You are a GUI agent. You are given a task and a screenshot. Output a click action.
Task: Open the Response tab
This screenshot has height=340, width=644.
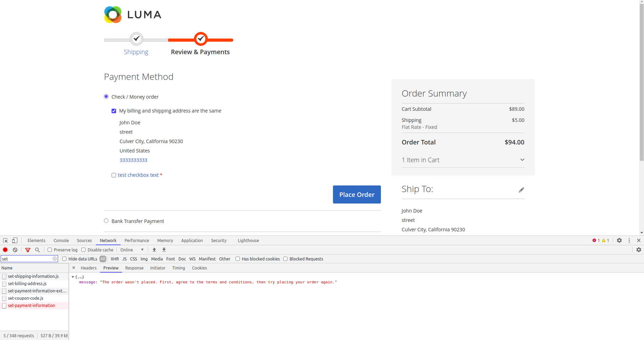click(x=134, y=268)
